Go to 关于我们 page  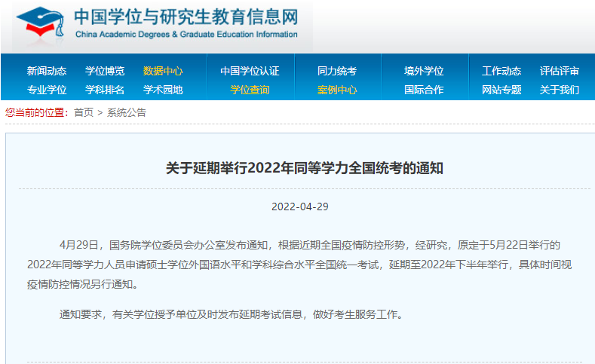pyautogui.click(x=560, y=90)
